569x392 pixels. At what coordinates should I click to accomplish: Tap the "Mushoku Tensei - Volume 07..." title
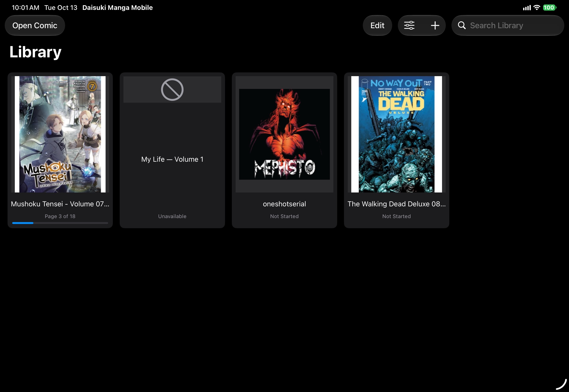pyautogui.click(x=60, y=204)
